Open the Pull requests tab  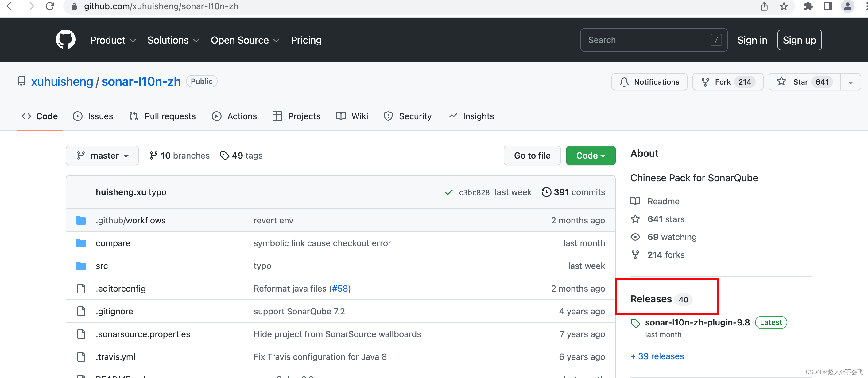162,116
